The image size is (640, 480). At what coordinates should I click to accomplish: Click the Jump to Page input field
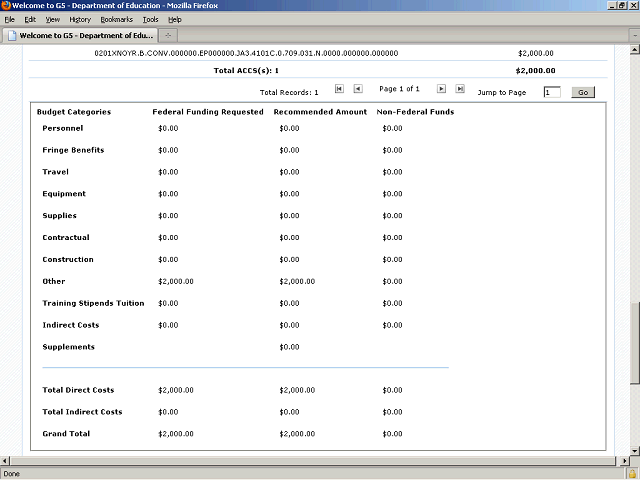click(x=552, y=92)
